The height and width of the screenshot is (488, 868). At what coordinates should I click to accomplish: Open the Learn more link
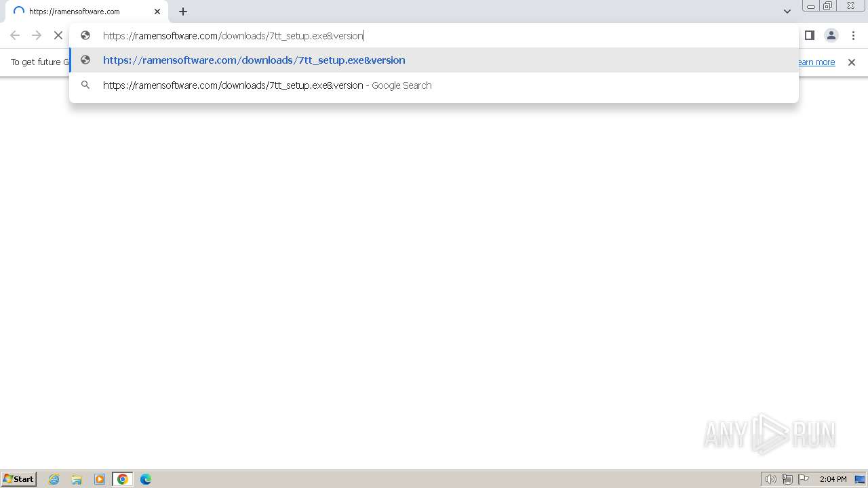pyautogui.click(x=816, y=62)
